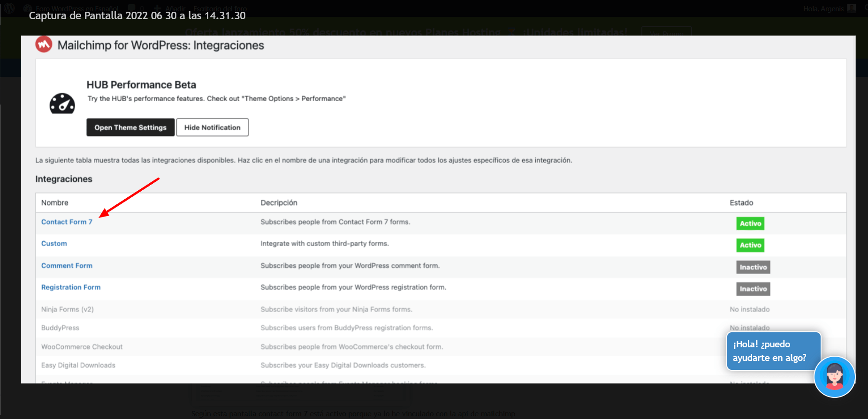Open the Comment Form integration link
Viewport: 868px width, 419px height.
point(67,266)
